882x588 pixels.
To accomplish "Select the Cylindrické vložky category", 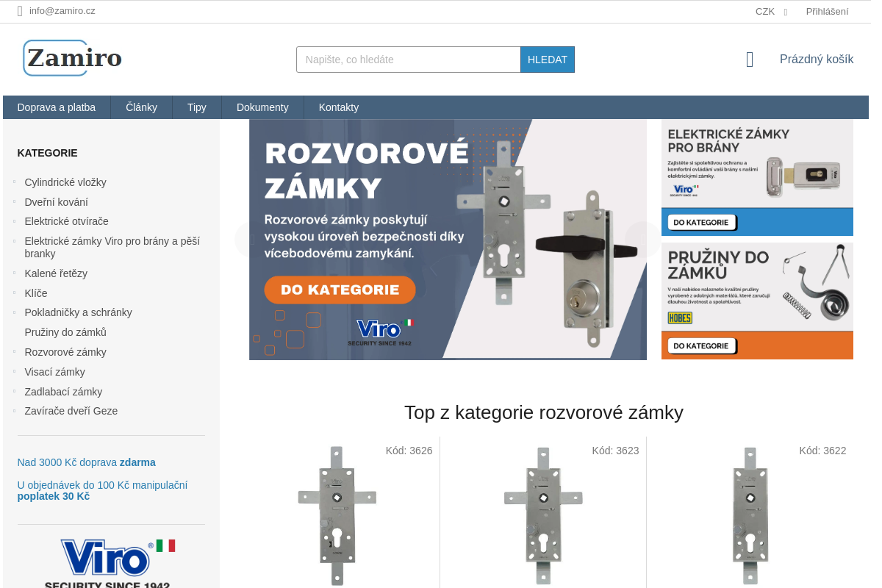I will tap(65, 182).
